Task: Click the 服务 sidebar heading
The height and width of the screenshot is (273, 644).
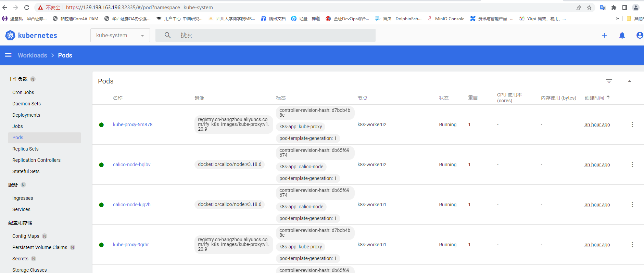Action: click(13, 185)
